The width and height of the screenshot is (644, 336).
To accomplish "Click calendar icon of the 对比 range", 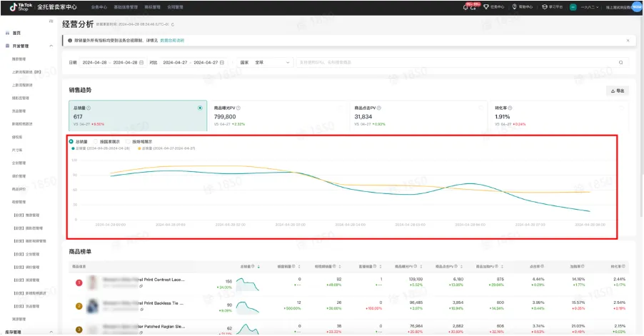I will [222, 62].
